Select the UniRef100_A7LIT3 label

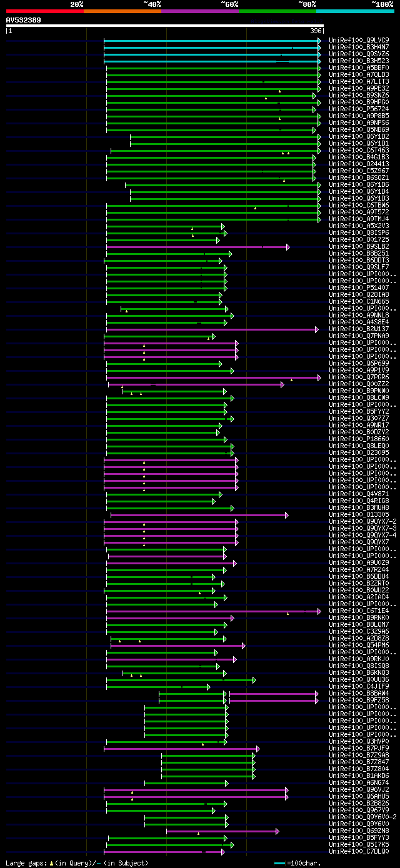click(x=359, y=81)
